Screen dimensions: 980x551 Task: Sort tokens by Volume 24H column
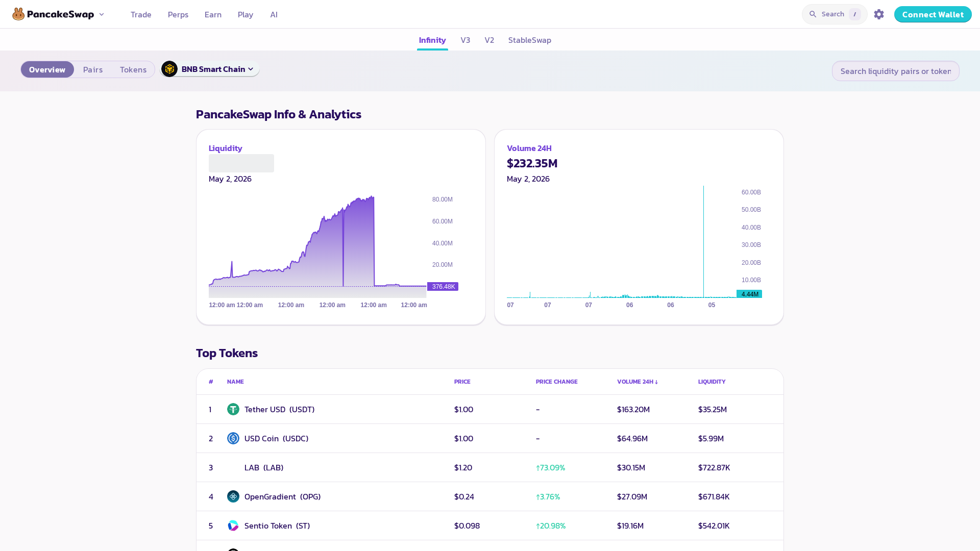point(638,382)
